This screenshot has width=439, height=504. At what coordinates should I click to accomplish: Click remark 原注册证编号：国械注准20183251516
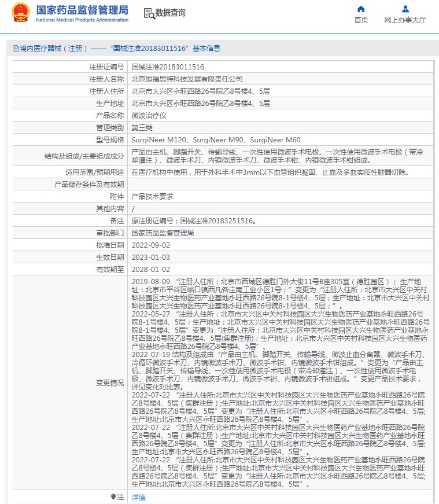(194, 221)
